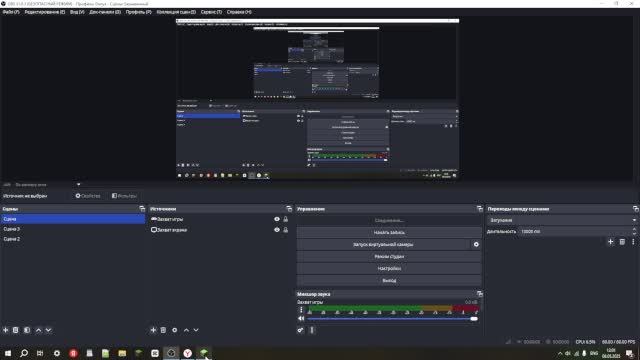Open the Вид menu

pyautogui.click(x=77, y=12)
